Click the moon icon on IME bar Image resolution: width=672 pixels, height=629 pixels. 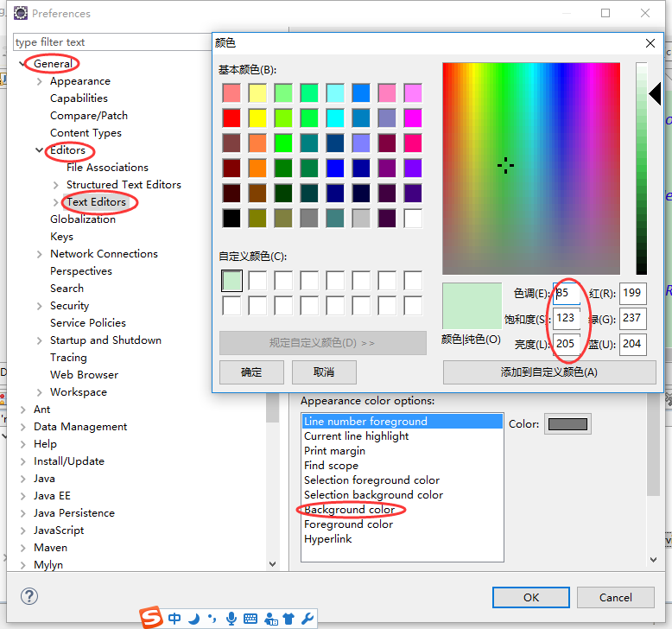(194, 619)
